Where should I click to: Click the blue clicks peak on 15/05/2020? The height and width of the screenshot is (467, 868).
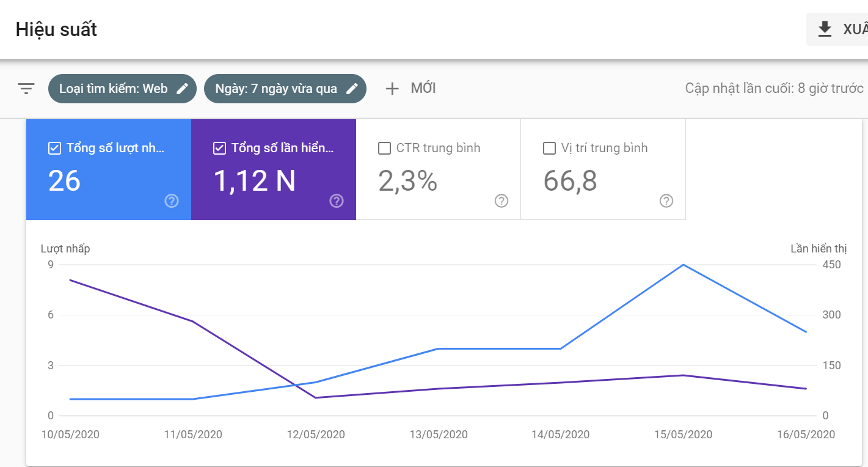[x=684, y=265]
